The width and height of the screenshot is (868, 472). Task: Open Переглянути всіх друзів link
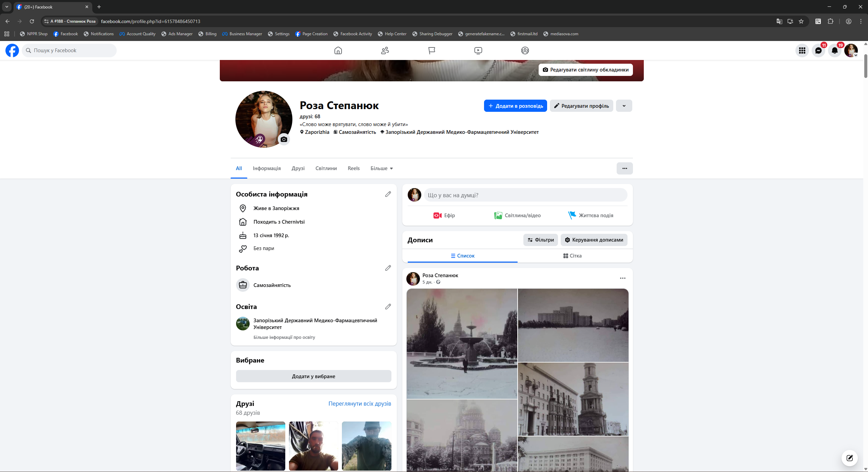point(360,404)
